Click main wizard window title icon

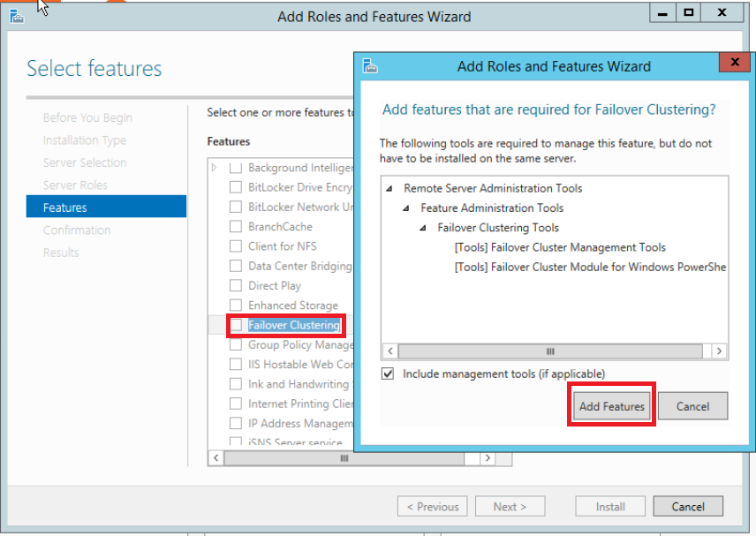(x=16, y=16)
